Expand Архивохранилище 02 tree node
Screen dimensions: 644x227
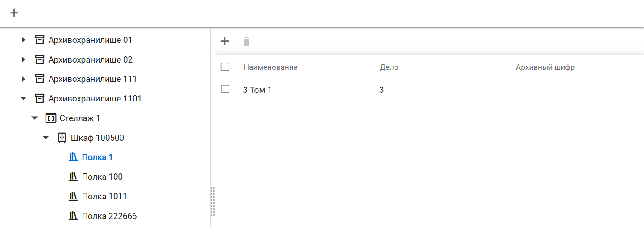click(x=23, y=59)
